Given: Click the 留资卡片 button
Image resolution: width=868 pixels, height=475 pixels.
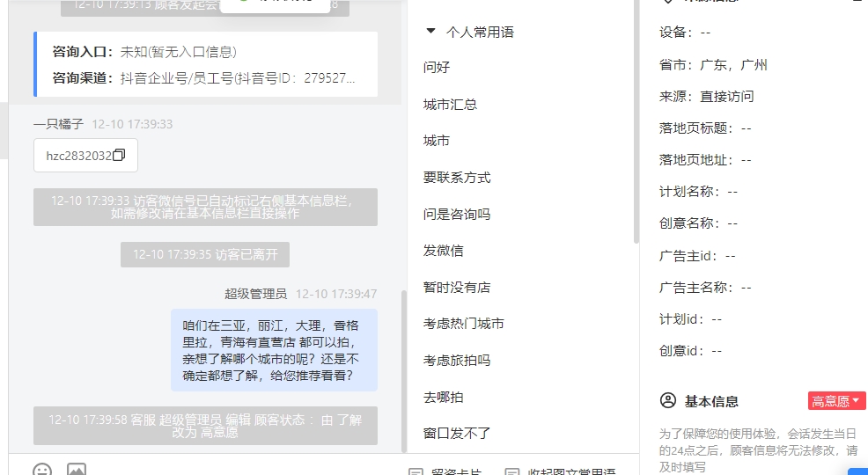Looking at the screenshot, I should click(445, 471).
